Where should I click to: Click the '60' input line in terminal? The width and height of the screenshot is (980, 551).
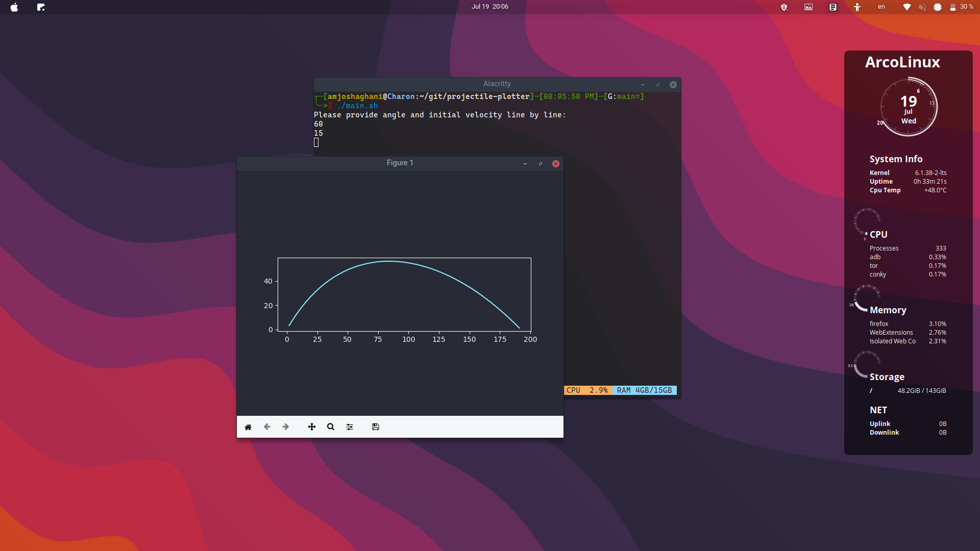click(x=318, y=124)
